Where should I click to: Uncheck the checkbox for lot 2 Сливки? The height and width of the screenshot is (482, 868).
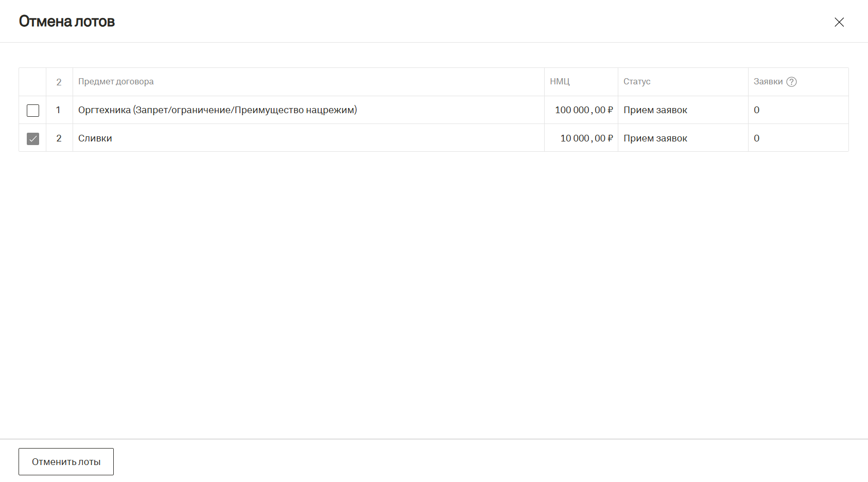[33, 139]
